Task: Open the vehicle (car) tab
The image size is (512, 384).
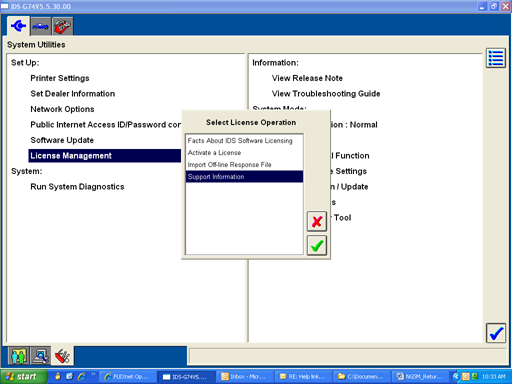Action: (x=40, y=26)
